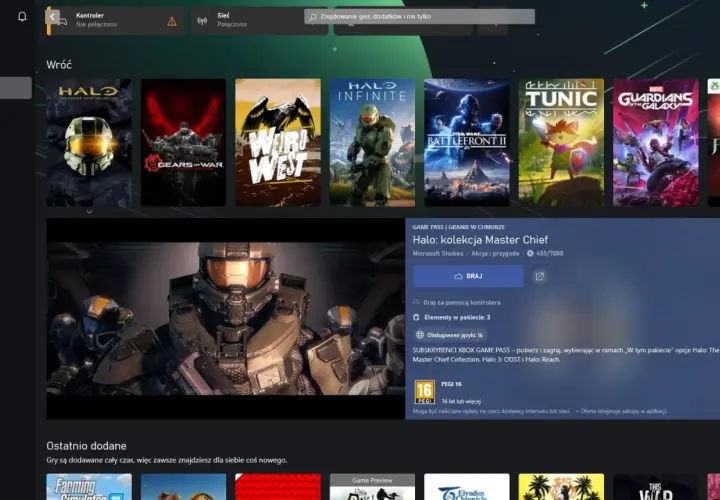Image resolution: width=720 pixels, height=500 pixels.
Task: Open the Tunic game cover
Action: (x=561, y=142)
